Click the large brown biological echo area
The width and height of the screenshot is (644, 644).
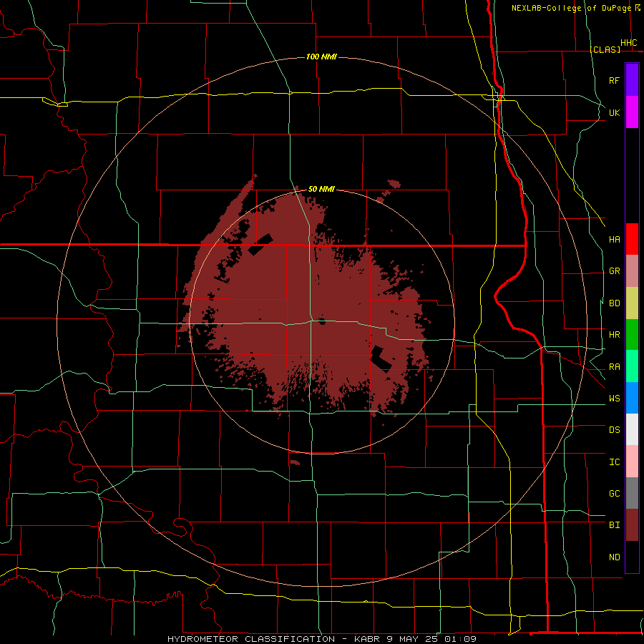(x=304, y=304)
